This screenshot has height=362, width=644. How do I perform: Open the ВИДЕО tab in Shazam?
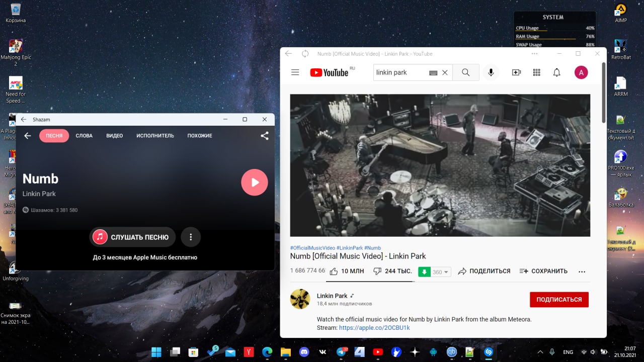click(115, 136)
